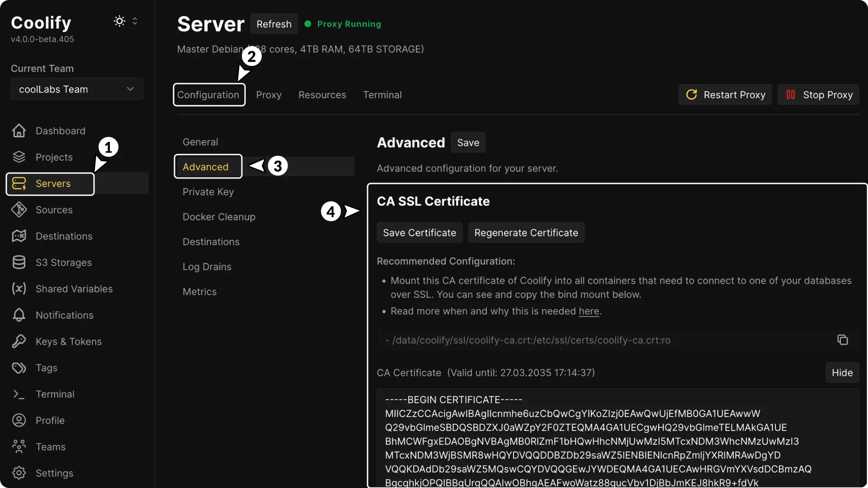Open S3 Storages

62,263
